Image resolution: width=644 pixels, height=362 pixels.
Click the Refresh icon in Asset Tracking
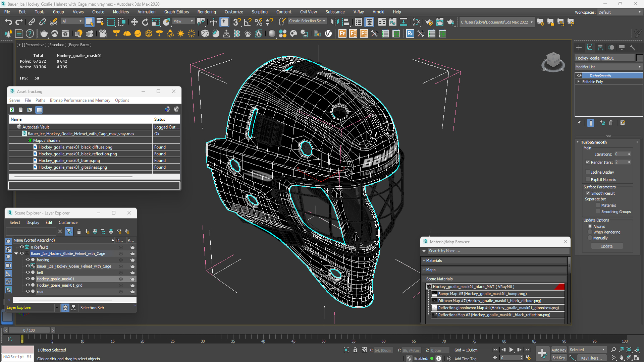[12, 110]
